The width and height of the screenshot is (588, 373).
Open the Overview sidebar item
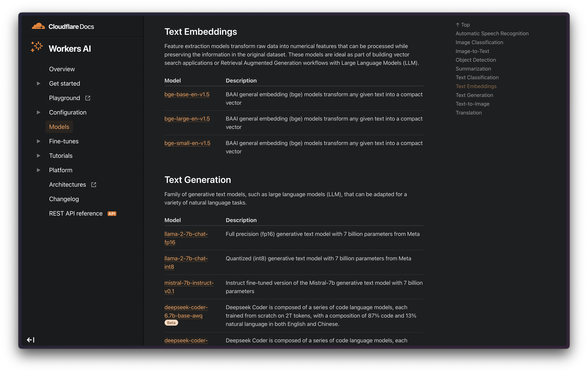62,69
